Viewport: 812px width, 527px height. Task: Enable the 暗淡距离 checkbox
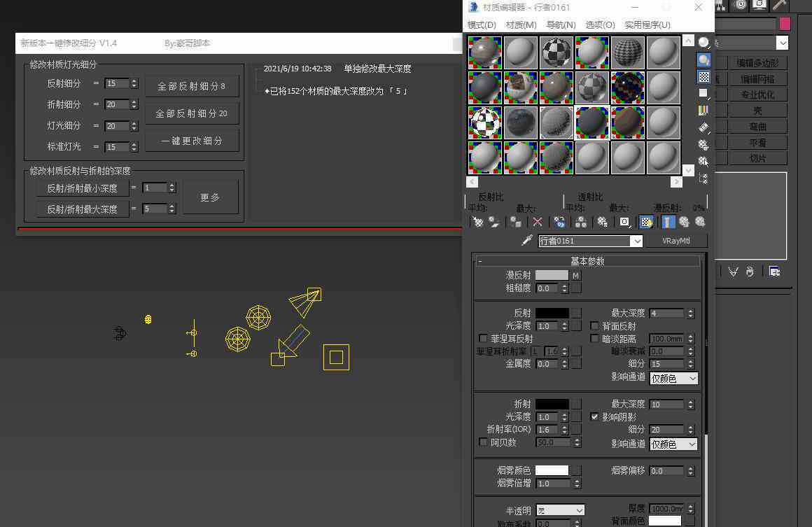pos(594,339)
